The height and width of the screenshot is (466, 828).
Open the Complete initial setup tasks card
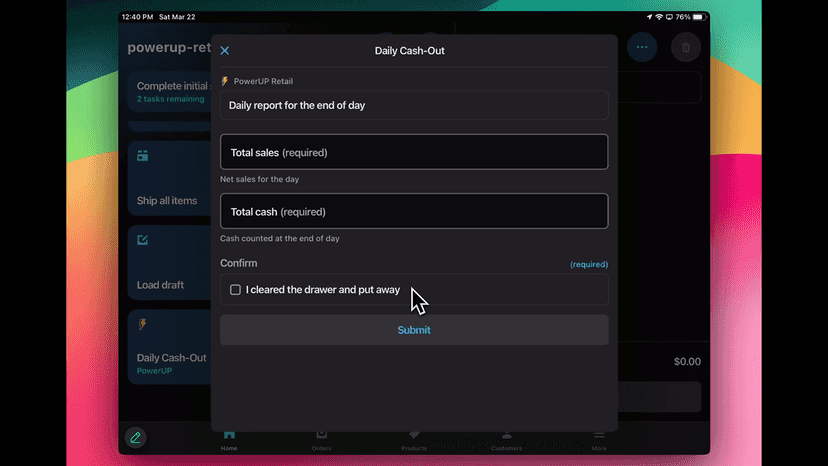170,91
